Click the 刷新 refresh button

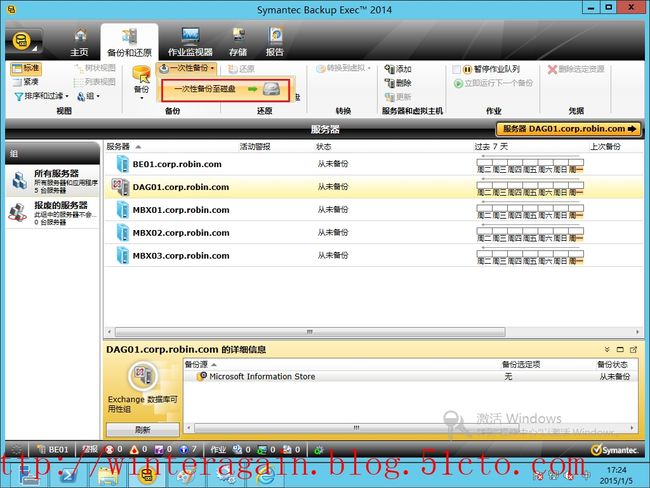click(143, 430)
